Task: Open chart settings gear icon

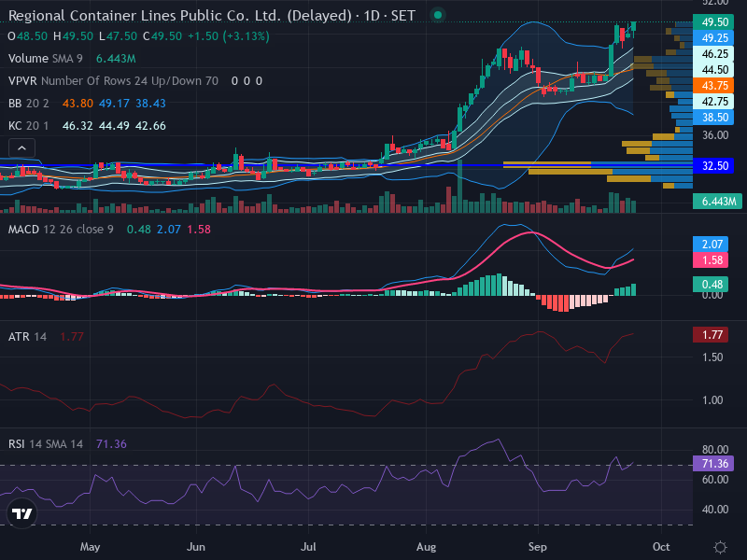Action: [720, 547]
